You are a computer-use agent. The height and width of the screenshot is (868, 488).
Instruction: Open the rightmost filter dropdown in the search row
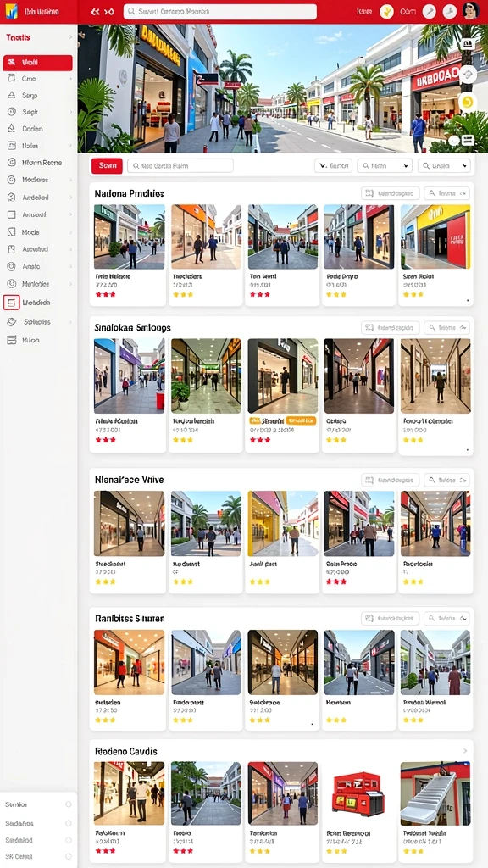(x=444, y=165)
